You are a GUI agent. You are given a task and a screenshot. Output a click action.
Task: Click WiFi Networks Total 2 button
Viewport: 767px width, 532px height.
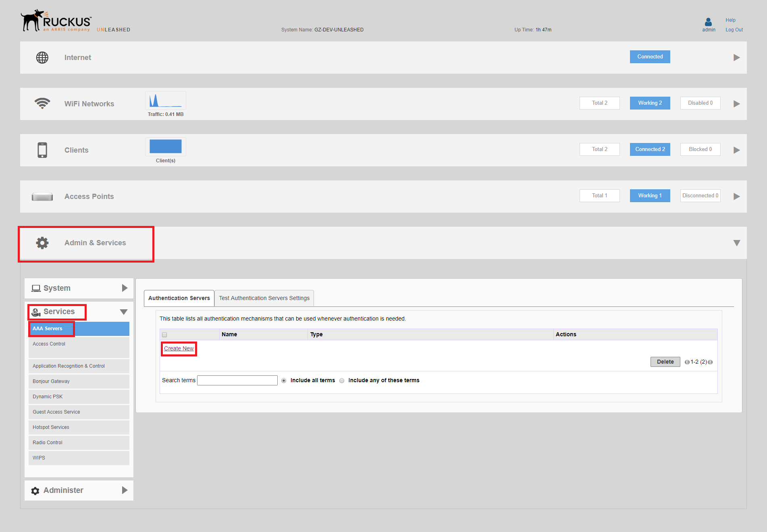(x=600, y=103)
